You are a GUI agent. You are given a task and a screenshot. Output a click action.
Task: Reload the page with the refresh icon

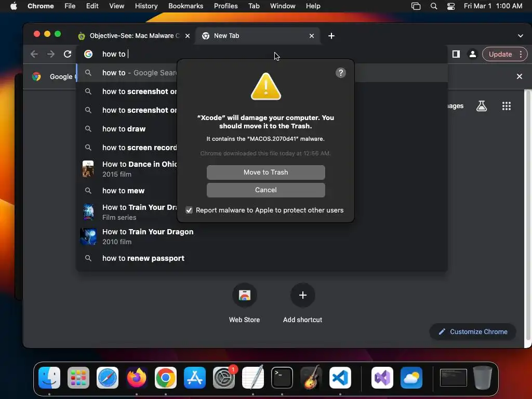(68, 54)
